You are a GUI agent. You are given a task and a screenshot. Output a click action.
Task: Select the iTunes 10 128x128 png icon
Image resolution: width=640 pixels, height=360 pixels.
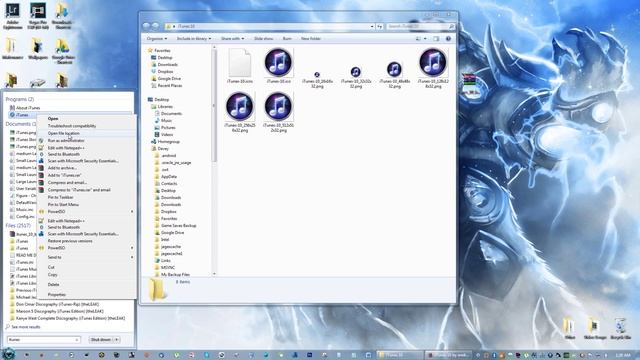coord(433,62)
